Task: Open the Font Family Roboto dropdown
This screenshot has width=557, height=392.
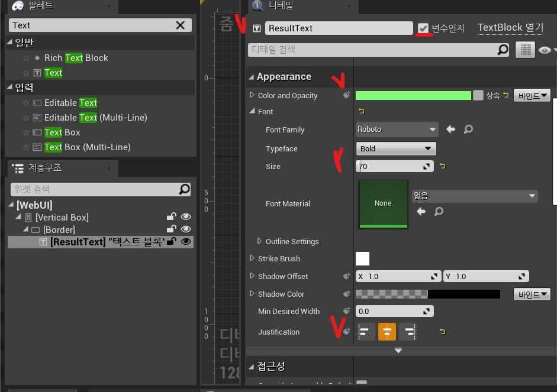Action: click(x=396, y=129)
